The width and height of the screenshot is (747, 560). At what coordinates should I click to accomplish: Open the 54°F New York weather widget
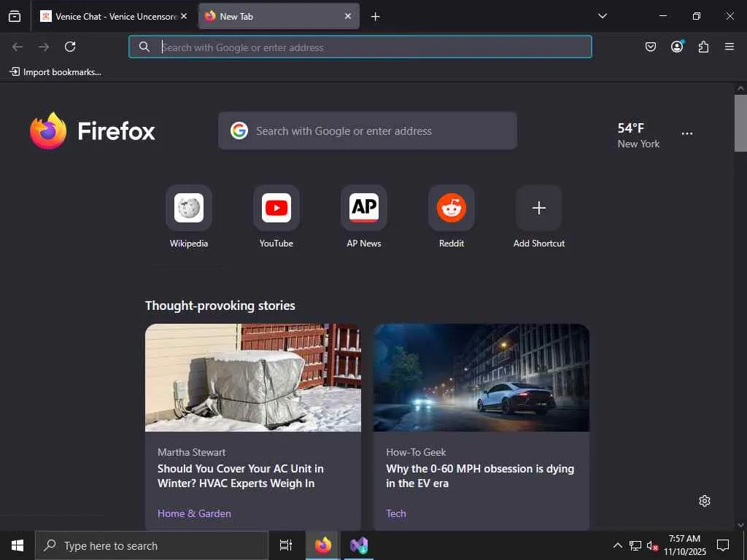pyautogui.click(x=638, y=135)
